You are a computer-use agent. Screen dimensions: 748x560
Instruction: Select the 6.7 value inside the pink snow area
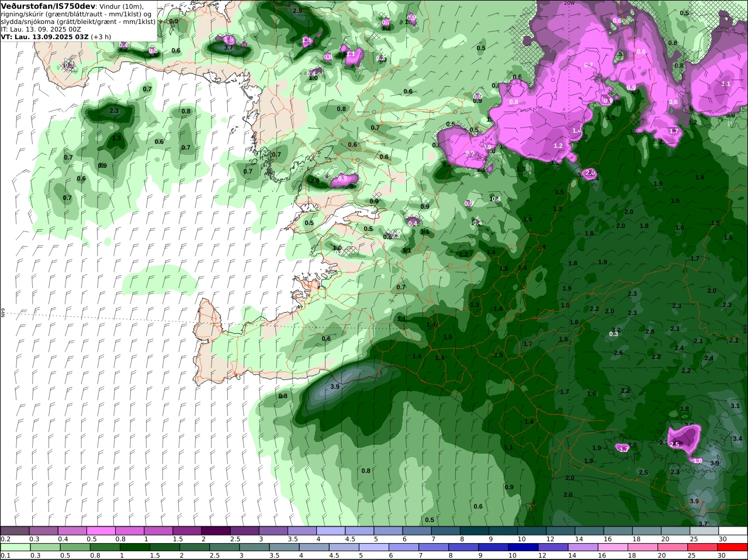pos(589,65)
